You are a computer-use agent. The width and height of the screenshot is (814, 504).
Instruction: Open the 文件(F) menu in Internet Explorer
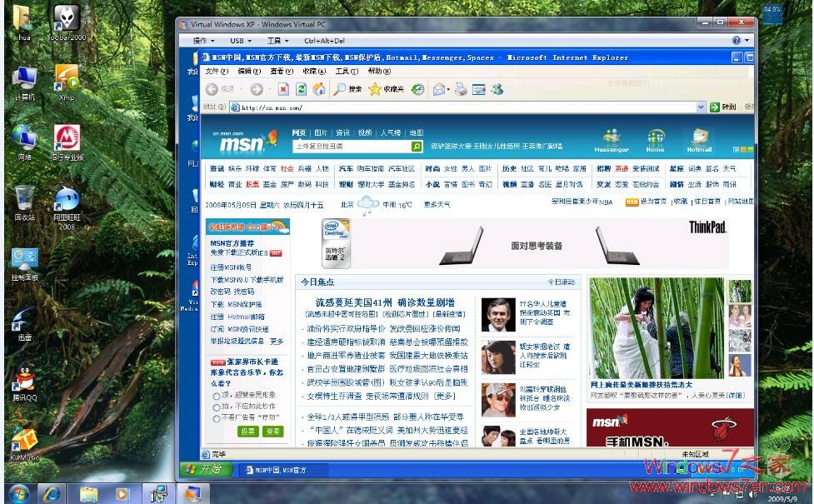click(216, 72)
